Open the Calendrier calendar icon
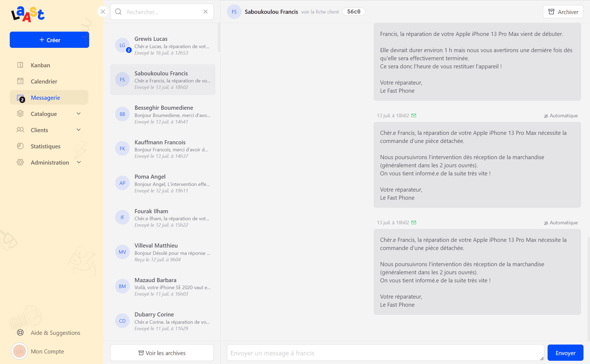Viewport: 590px width, 364px height. point(20,81)
